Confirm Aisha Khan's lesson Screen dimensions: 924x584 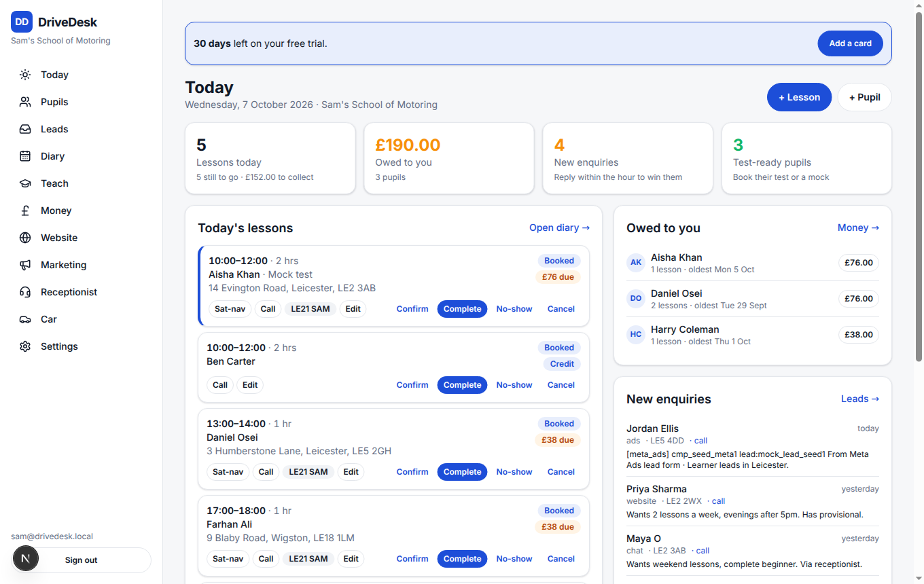412,309
